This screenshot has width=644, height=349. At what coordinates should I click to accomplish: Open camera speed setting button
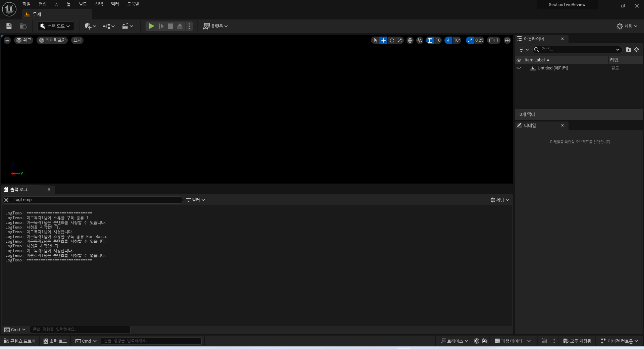click(494, 40)
